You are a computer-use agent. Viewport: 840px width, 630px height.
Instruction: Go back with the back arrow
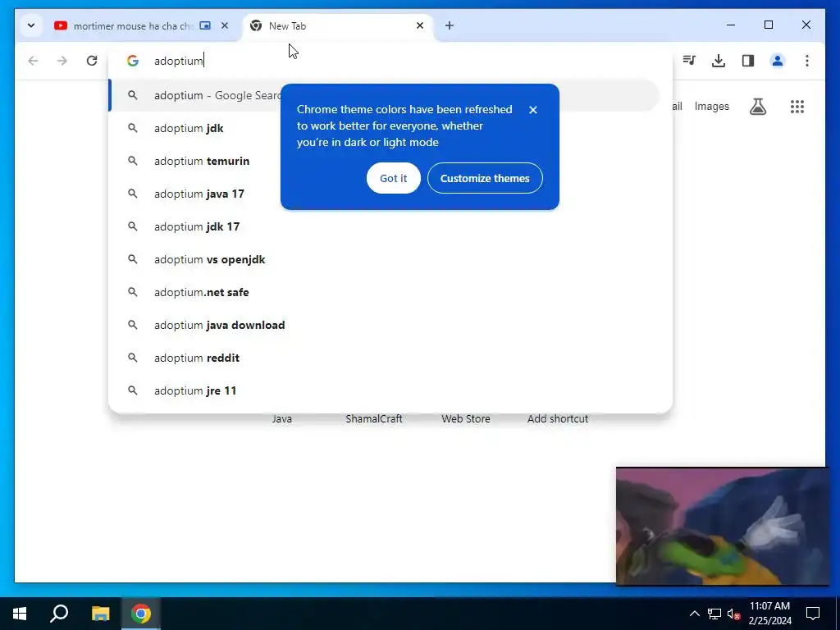coord(33,61)
